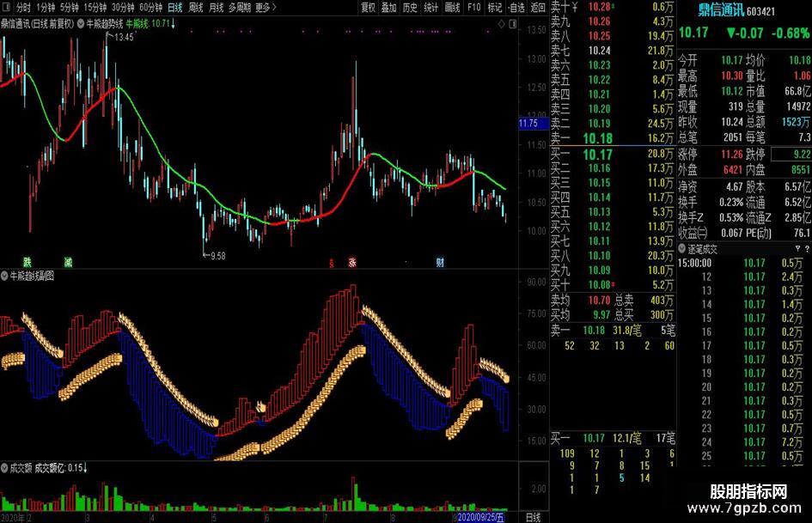Switch to the 5分钟 period tab
812x523 pixels.
click(69, 7)
